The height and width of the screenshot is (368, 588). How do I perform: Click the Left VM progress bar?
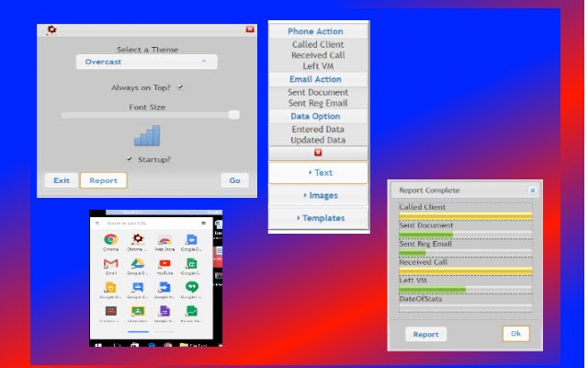(x=466, y=290)
